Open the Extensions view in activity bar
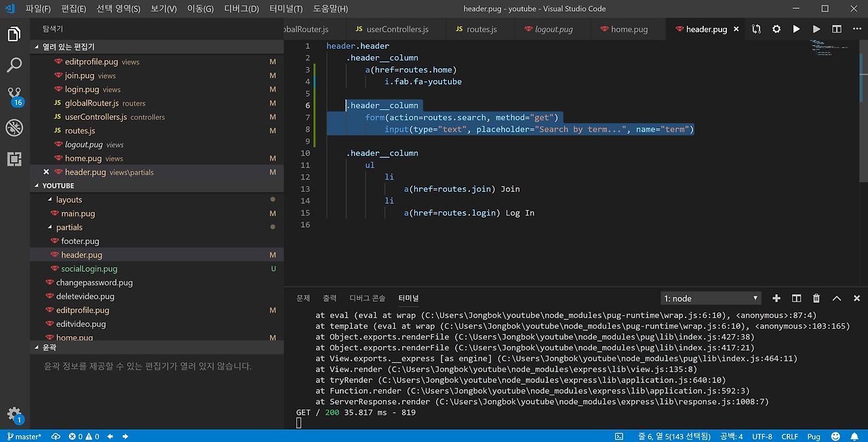 click(14, 159)
